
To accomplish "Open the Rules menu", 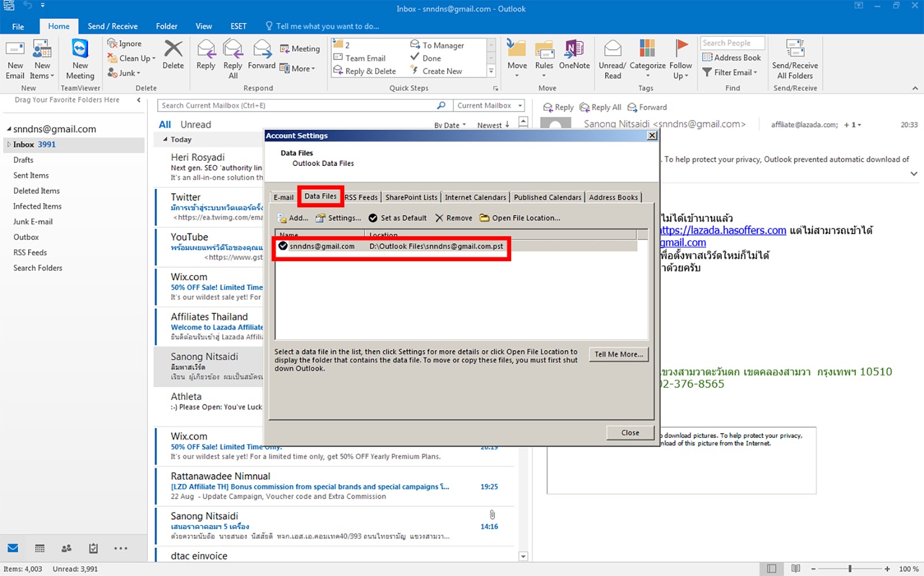I will coord(544,60).
